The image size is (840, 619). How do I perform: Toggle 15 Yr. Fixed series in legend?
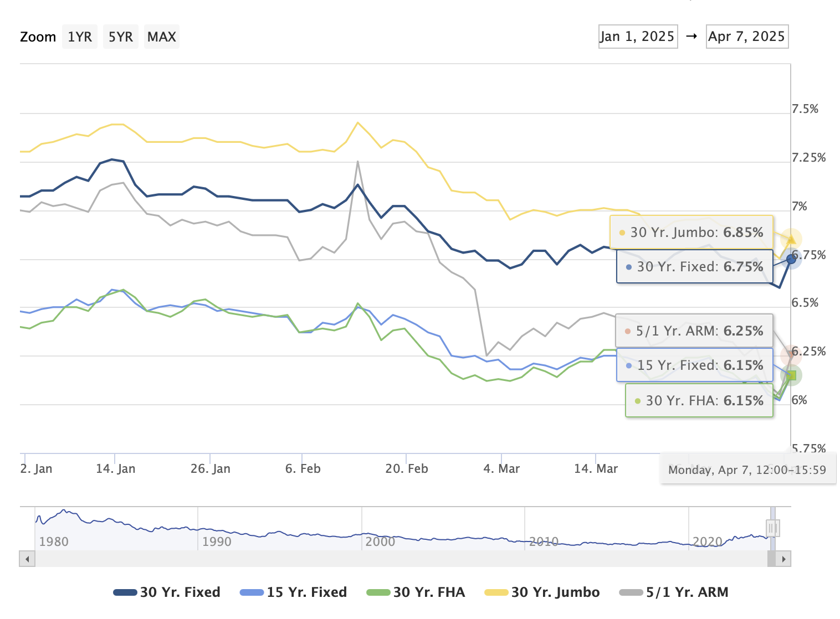pos(293,592)
